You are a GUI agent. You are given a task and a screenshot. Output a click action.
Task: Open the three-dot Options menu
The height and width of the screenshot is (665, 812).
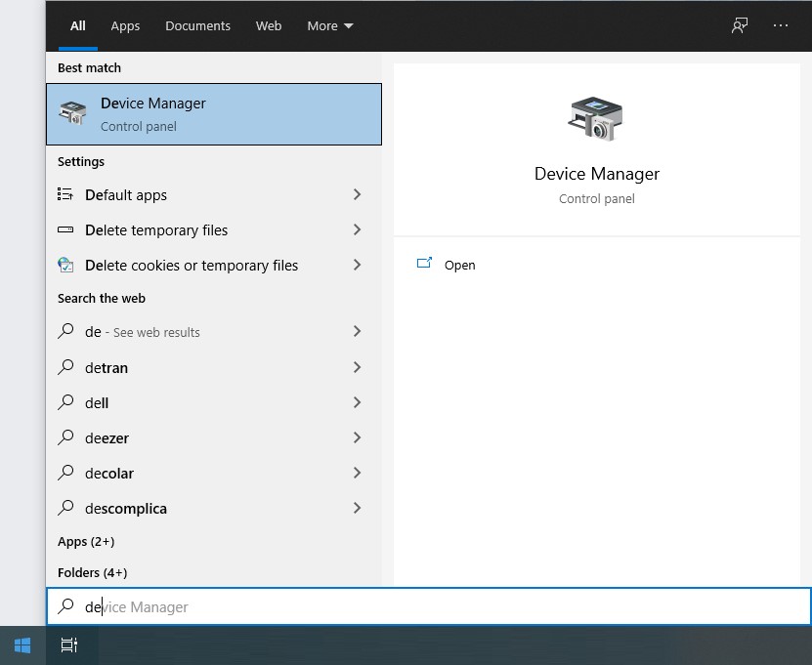coord(781,25)
